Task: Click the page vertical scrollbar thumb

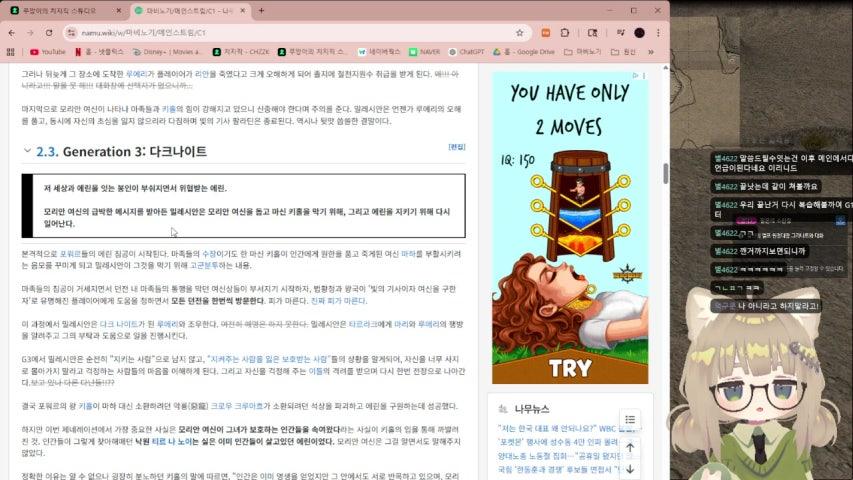Action: 665,174
